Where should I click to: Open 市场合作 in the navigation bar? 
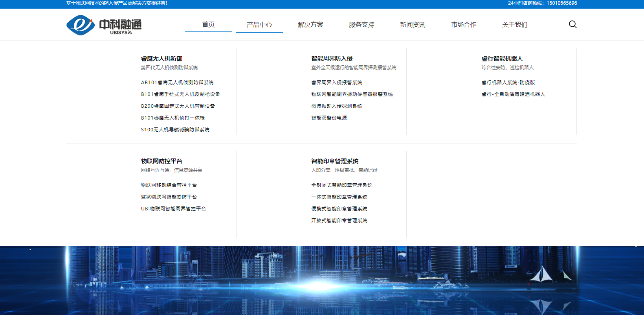pyautogui.click(x=464, y=24)
